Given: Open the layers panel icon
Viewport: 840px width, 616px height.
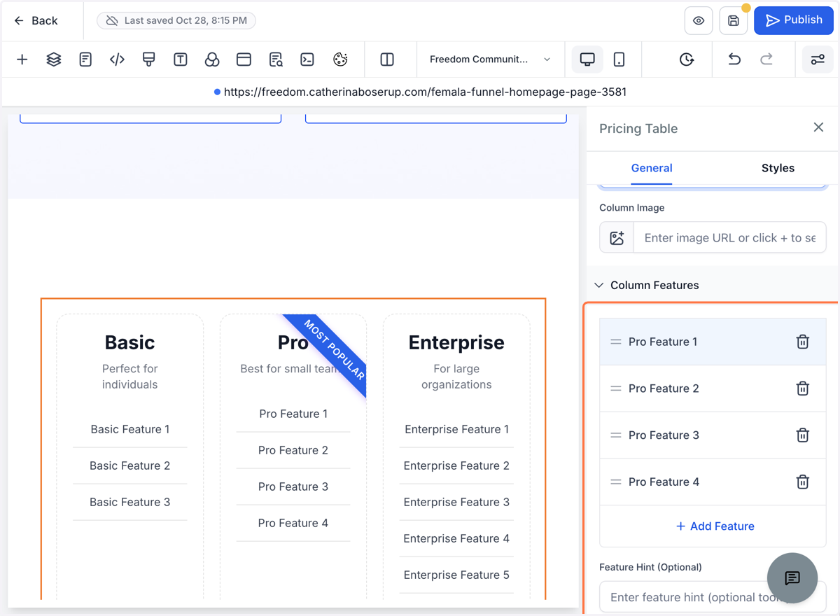Looking at the screenshot, I should (x=54, y=59).
